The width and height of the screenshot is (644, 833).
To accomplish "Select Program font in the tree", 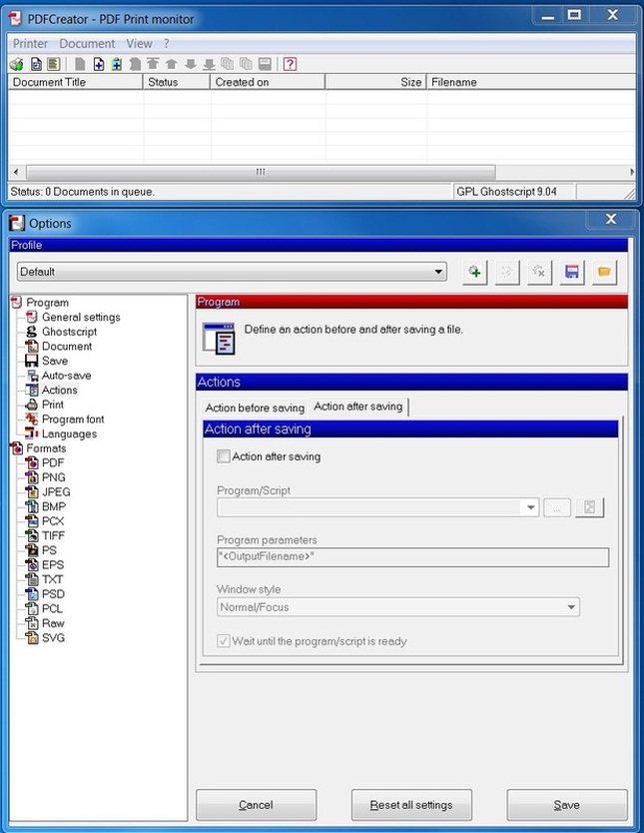I will coord(73,419).
